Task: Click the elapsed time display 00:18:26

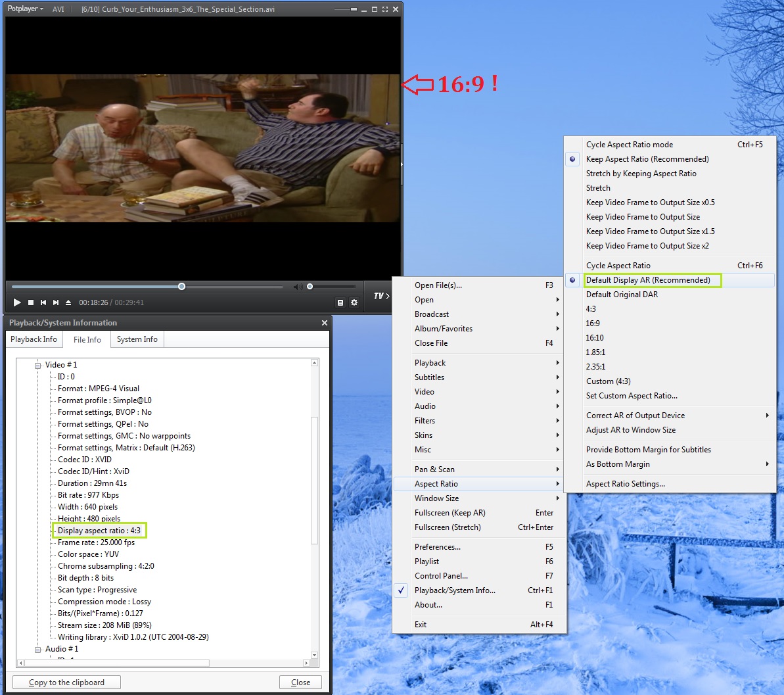Action: (93, 302)
